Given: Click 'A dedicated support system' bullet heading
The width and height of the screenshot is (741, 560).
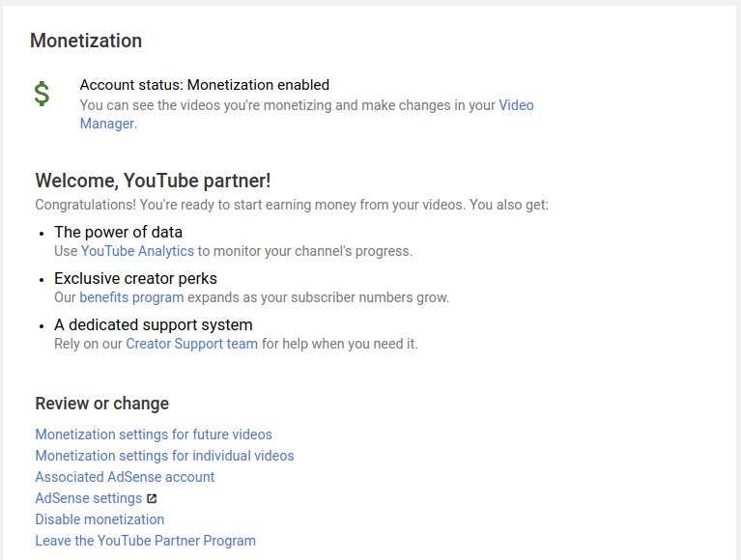Looking at the screenshot, I should (154, 324).
